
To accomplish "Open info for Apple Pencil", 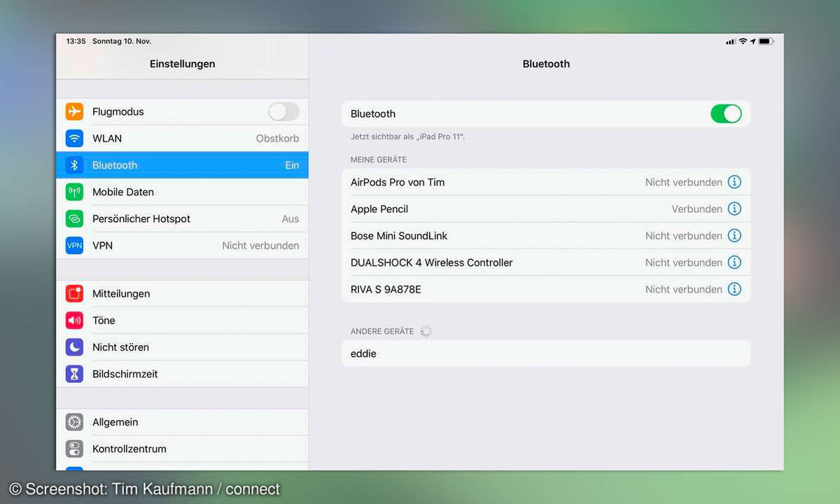I will click(734, 209).
